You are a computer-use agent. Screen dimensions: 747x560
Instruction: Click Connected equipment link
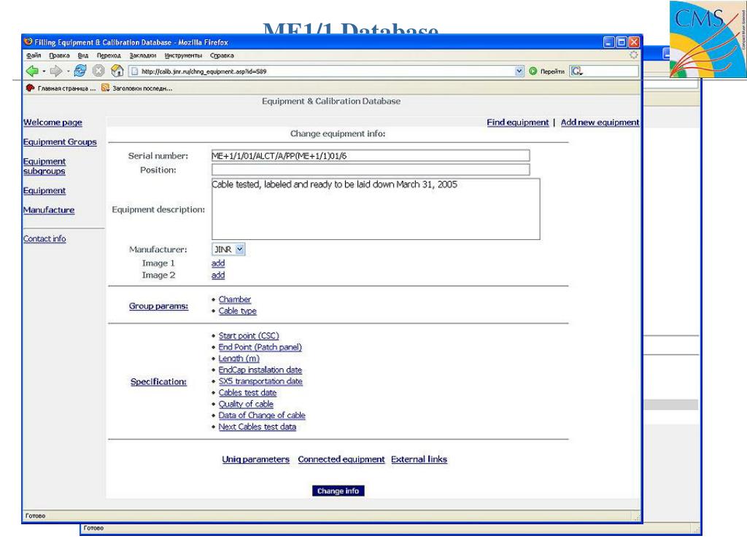[341, 459]
